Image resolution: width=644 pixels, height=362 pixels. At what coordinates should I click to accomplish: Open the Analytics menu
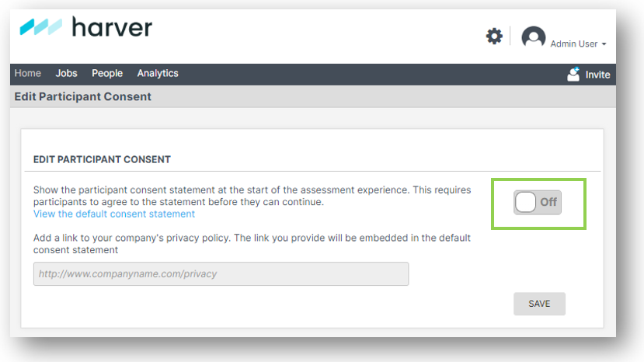click(158, 73)
